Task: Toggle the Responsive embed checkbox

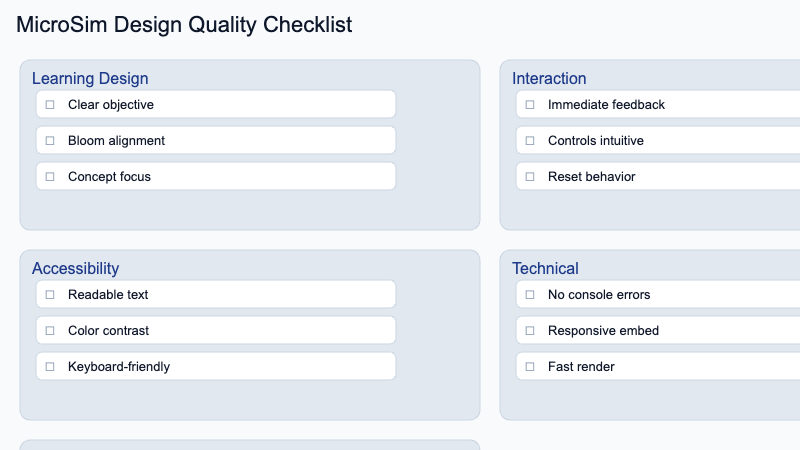Action: tap(530, 331)
